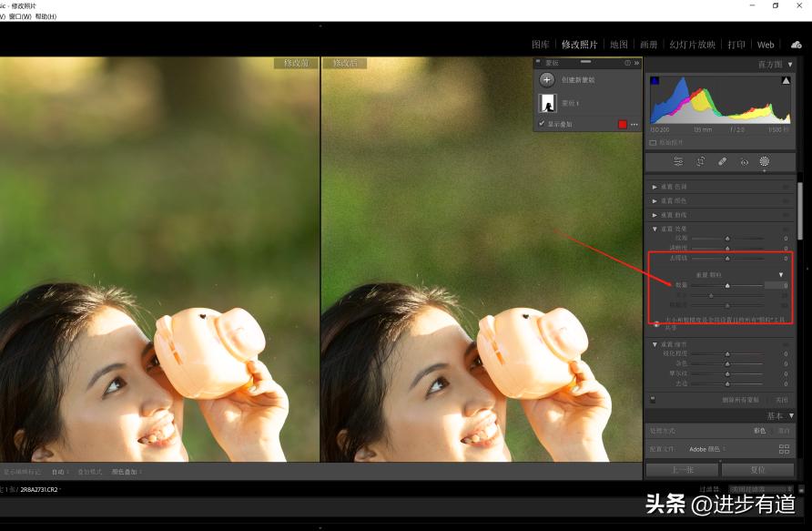Collapse the 效果 section triangle

point(655,229)
